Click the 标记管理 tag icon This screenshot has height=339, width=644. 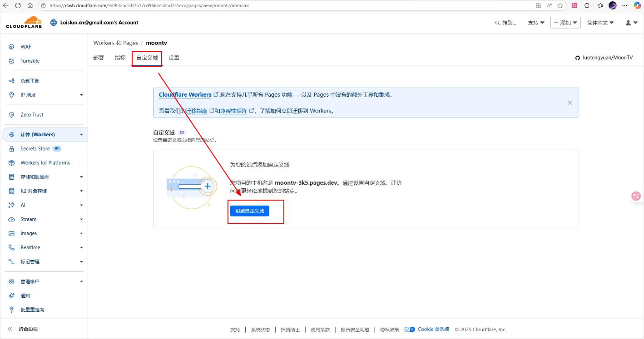(11, 262)
